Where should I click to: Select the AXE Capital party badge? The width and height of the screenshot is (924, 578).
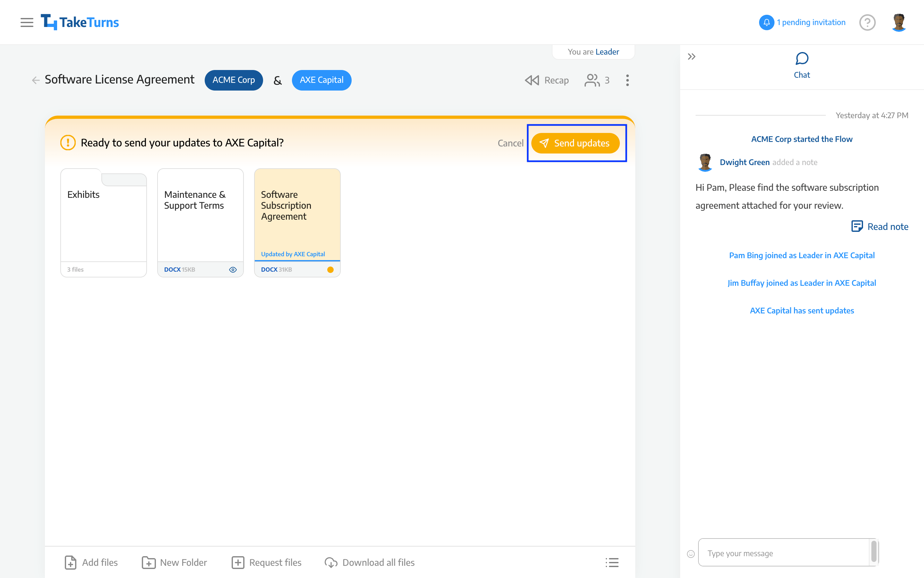coord(321,80)
